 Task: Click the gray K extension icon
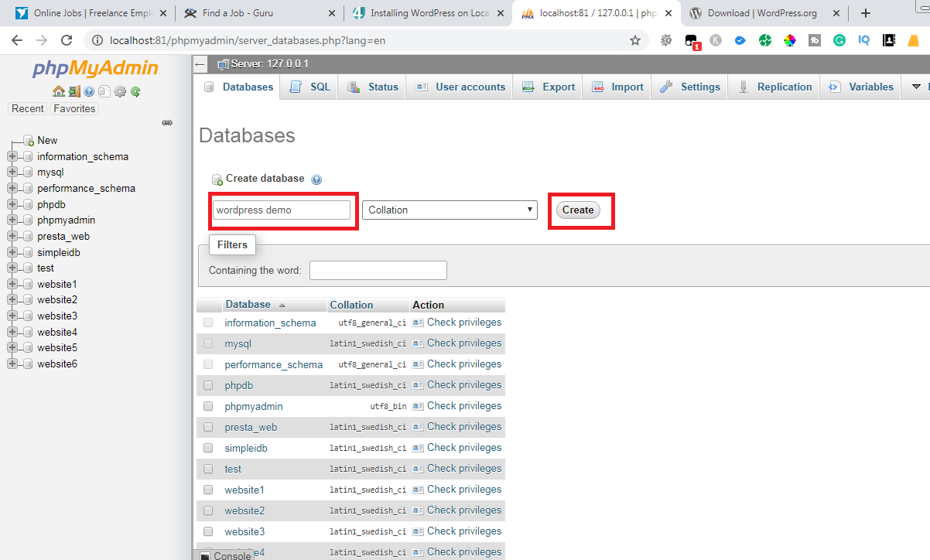point(716,40)
